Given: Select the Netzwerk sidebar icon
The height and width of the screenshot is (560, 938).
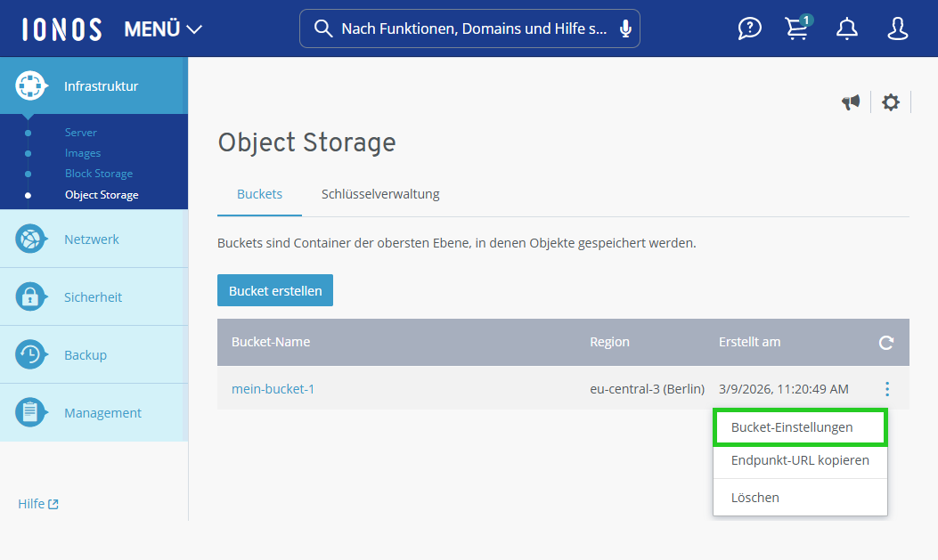Looking at the screenshot, I should (30, 238).
